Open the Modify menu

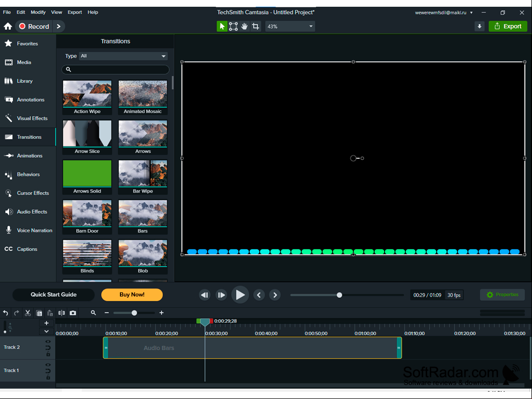click(38, 12)
